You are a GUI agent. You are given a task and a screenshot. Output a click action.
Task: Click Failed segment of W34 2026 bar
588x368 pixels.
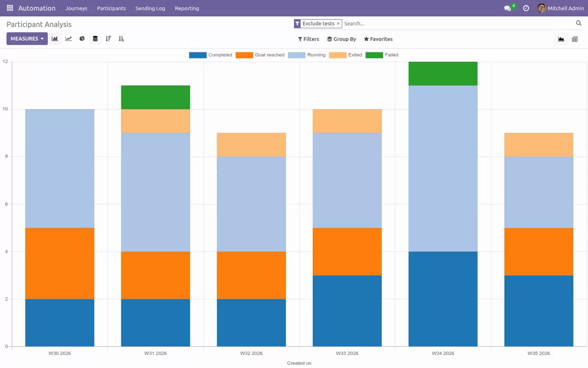[443, 74]
